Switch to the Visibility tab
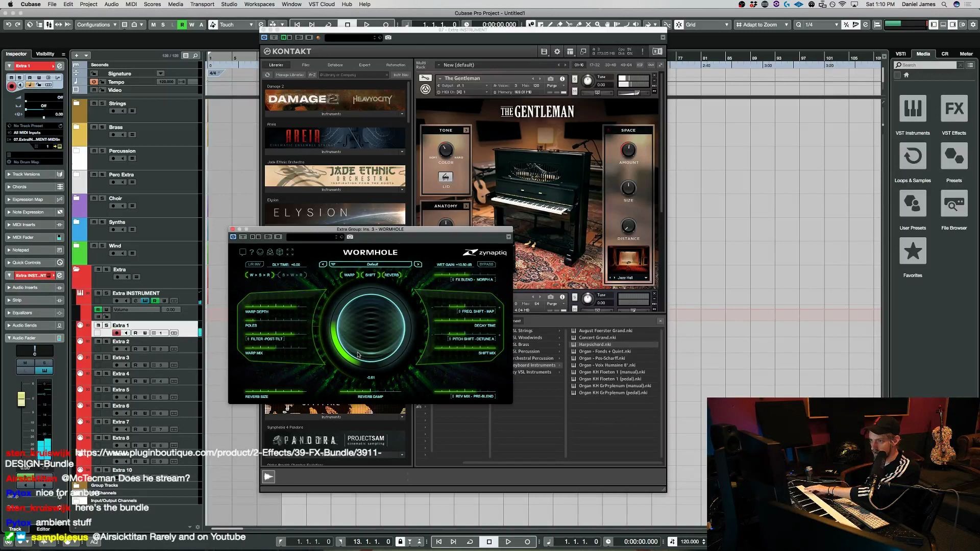 pos(45,54)
